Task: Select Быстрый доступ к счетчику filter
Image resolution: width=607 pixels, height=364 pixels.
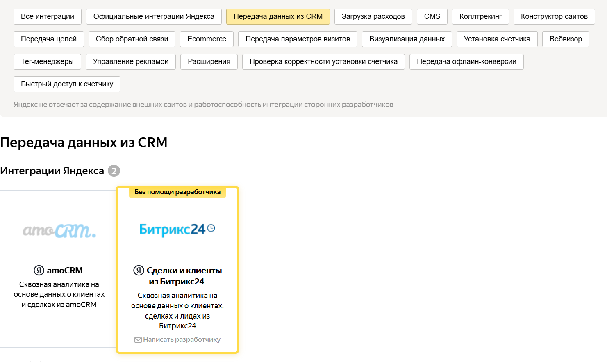Action: pyautogui.click(x=67, y=84)
